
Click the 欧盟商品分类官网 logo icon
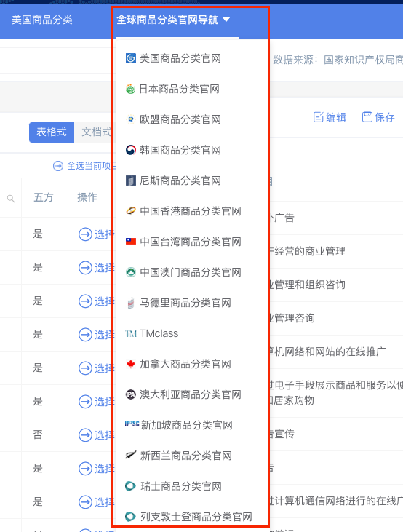131,119
